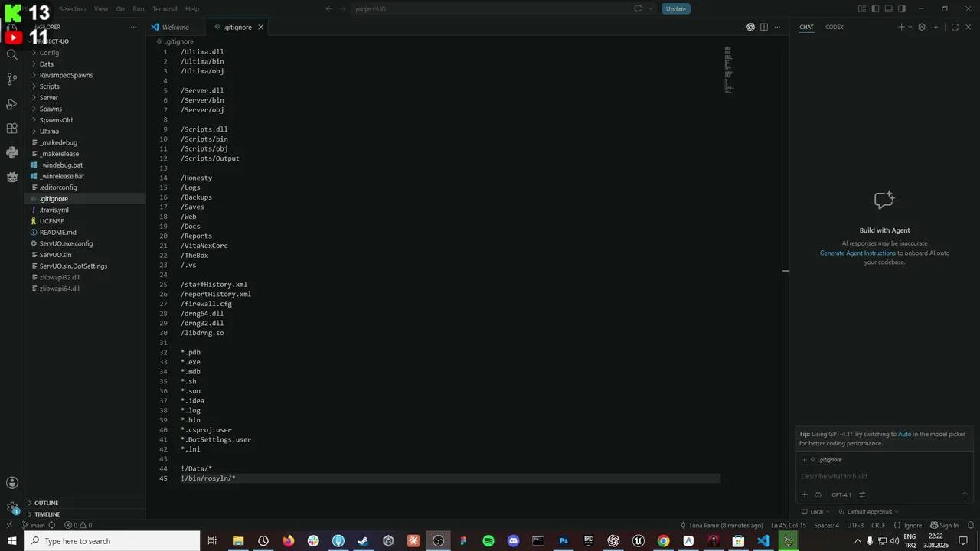
Task: Open the Help menu
Action: (x=192, y=9)
